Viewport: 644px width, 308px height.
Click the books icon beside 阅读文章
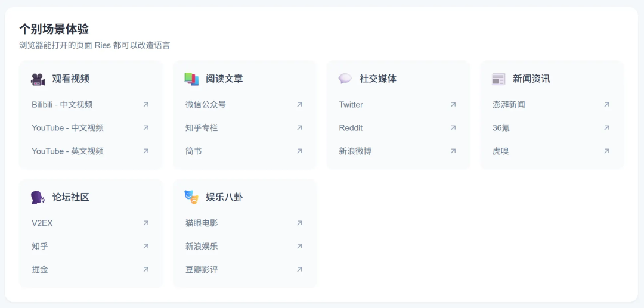(x=191, y=79)
